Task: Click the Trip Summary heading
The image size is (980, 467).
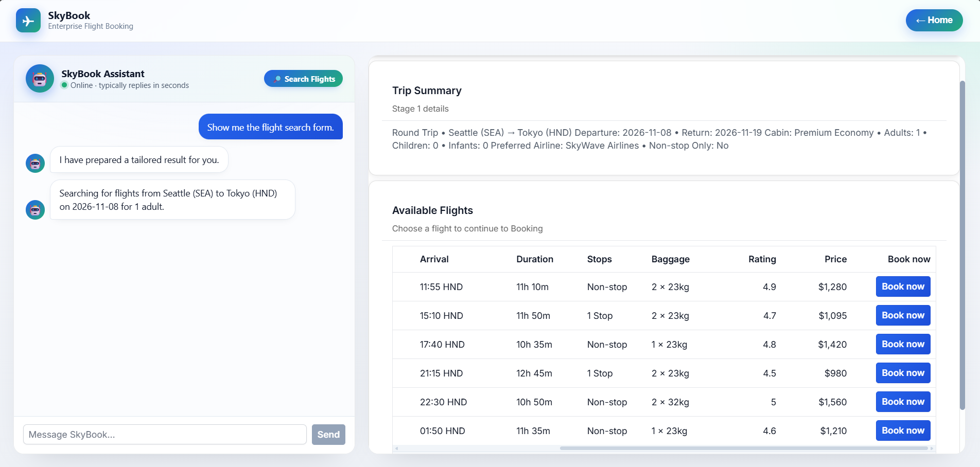Action: [427, 91]
